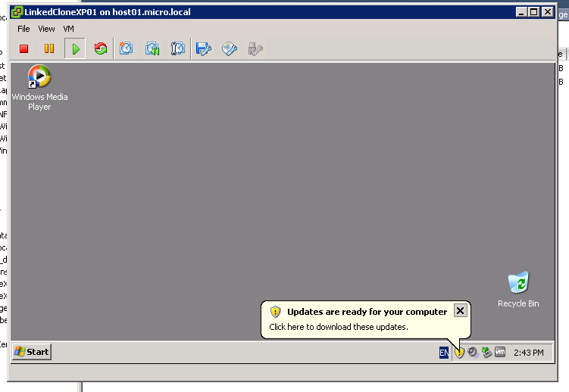Click the 'Updates are ready for your computer' heading
This screenshot has width=569, height=392.
pyautogui.click(x=367, y=312)
